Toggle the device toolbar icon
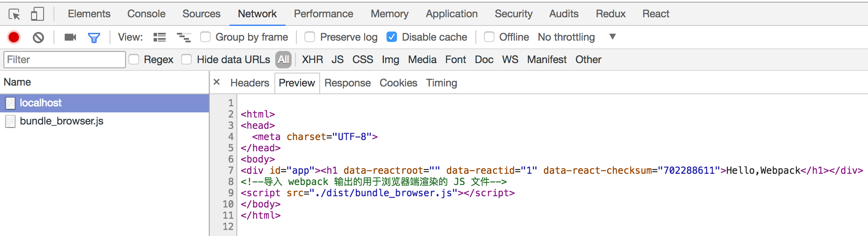The width and height of the screenshot is (868, 236). tap(38, 14)
